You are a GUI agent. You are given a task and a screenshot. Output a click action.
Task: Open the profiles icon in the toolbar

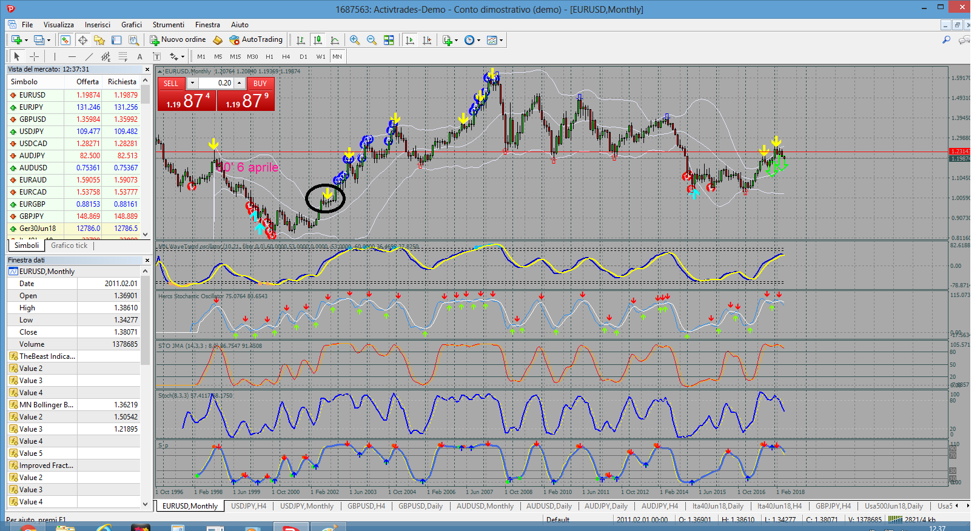[39, 40]
